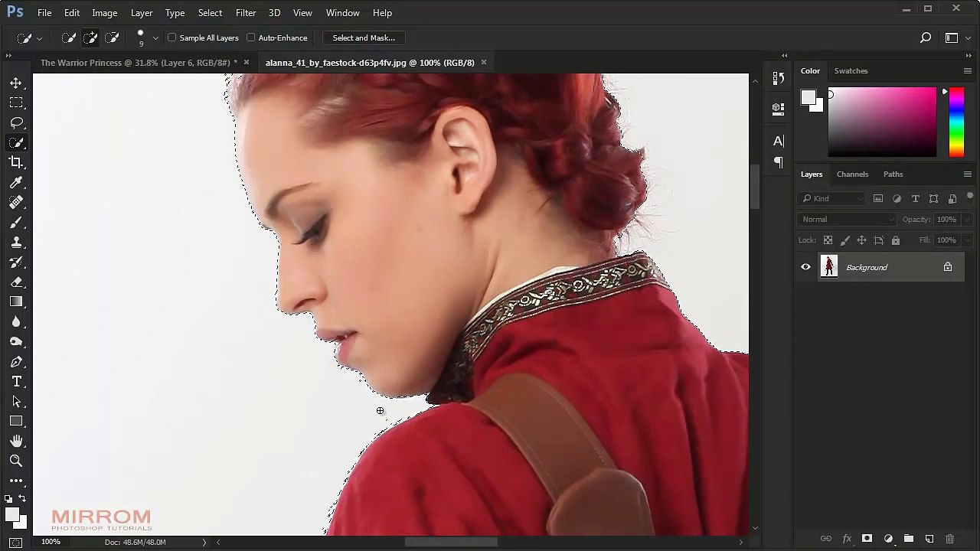The height and width of the screenshot is (551, 980).
Task: Click the New selection mode icon
Action: pos(69,37)
